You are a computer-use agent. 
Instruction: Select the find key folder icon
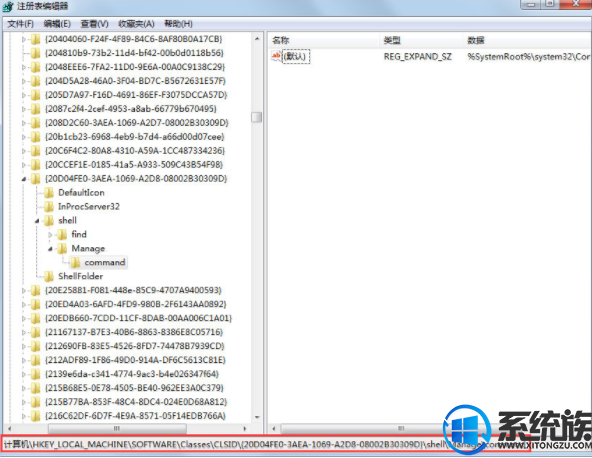[62, 235]
